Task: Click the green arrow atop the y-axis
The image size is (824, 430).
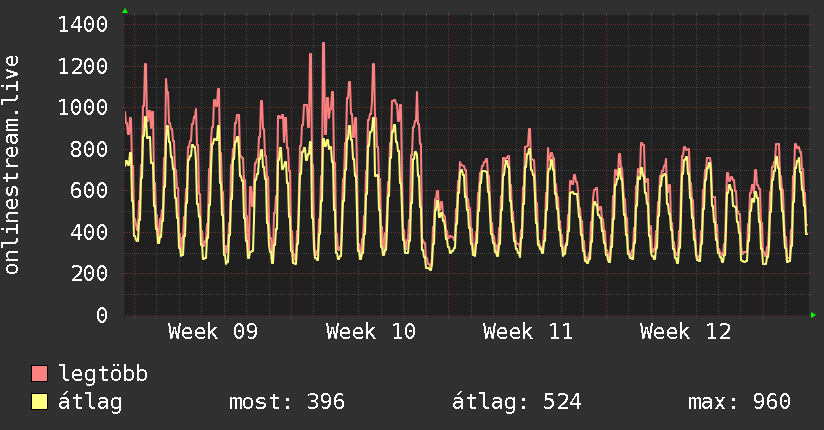Action: click(125, 11)
